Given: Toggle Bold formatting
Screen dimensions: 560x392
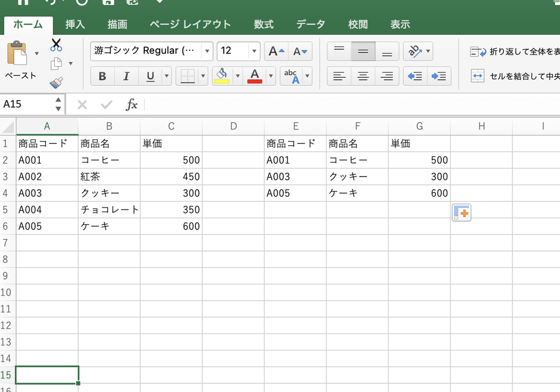Looking at the screenshot, I should coord(102,76).
